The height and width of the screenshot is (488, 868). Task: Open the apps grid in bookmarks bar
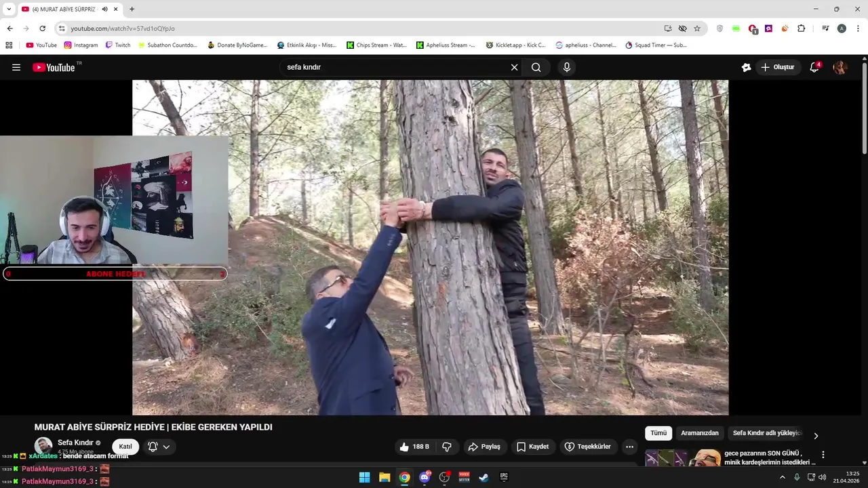[x=9, y=45]
